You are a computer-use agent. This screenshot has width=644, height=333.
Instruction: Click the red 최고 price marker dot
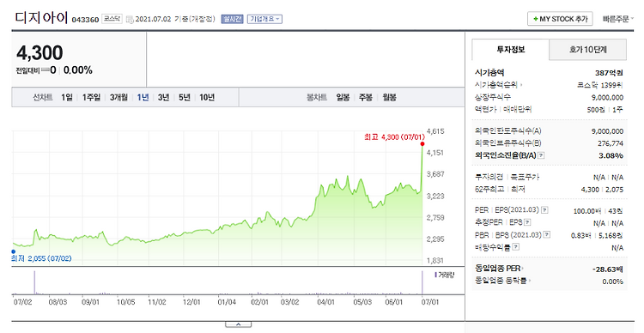[422, 144]
